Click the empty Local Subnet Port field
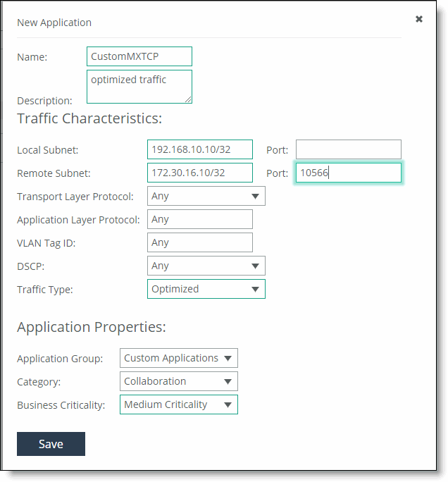 [x=348, y=149]
